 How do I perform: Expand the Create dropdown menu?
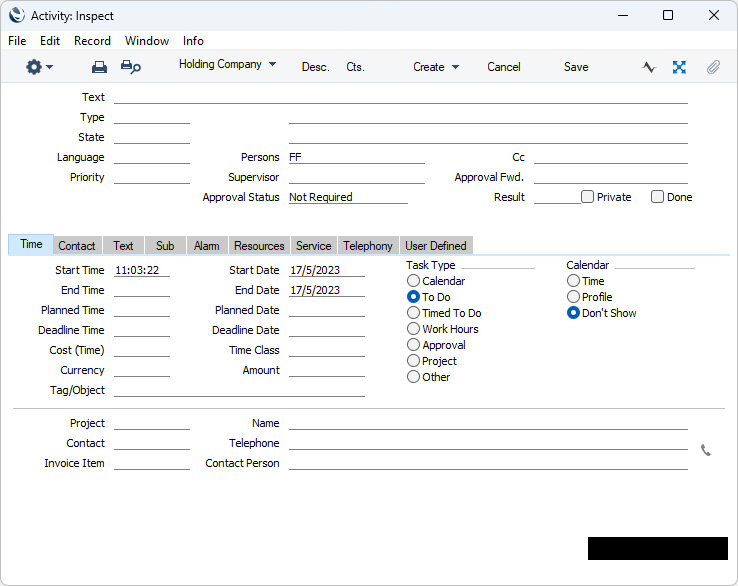(436, 67)
